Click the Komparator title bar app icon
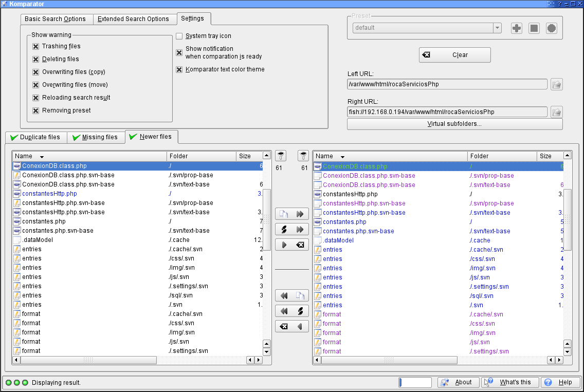 pyautogui.click(x=4, y=4)
